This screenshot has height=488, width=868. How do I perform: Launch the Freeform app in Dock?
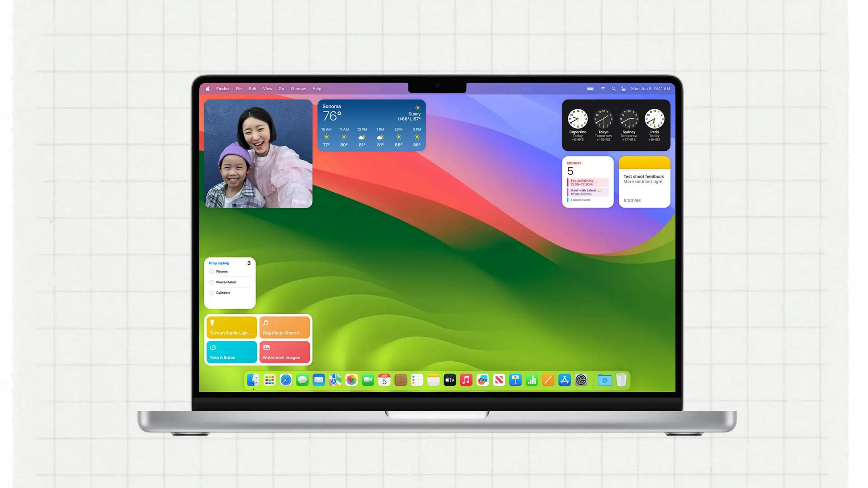click(x=482, y=380)
